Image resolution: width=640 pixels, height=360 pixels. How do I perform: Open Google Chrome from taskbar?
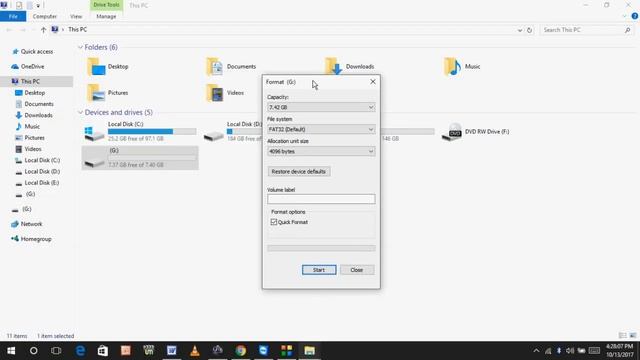coord(240,351)
